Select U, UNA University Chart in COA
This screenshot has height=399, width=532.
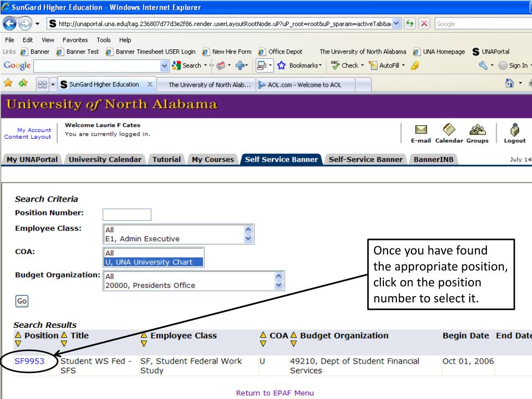pos(153,262)
